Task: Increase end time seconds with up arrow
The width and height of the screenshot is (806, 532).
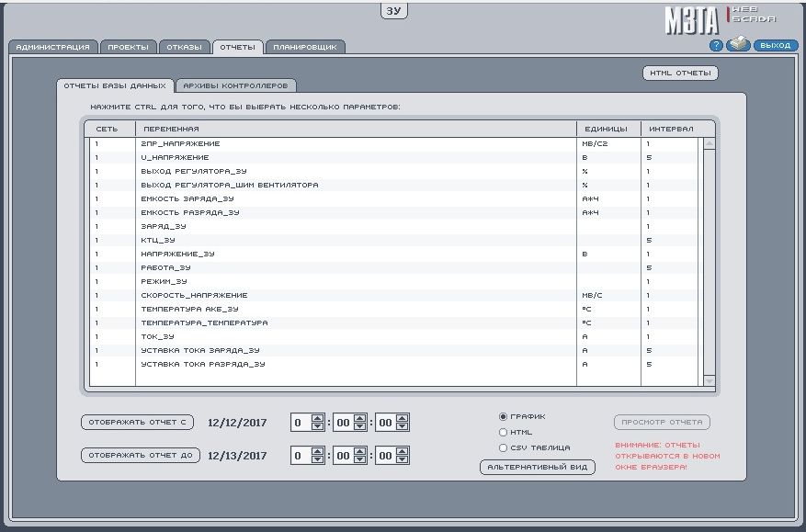Action: point(403,451)
